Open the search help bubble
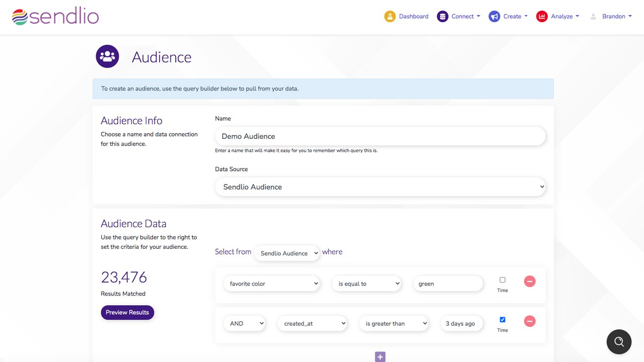 pyautogui.click(x=619, y=342)
